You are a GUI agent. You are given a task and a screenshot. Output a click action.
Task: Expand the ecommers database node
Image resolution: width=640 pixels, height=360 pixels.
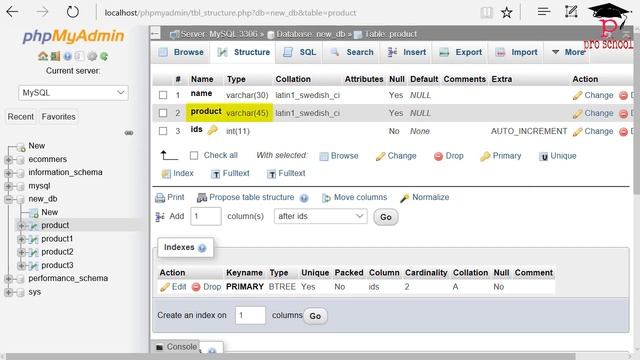click(x=9, y=160)
